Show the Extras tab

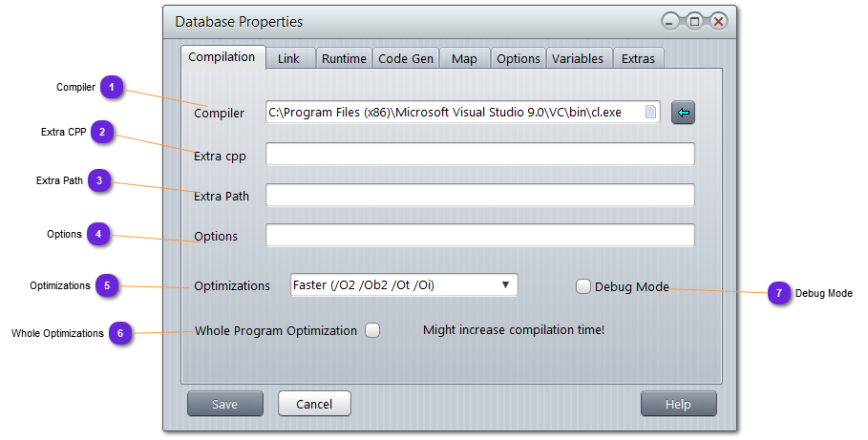click(638, 58)
